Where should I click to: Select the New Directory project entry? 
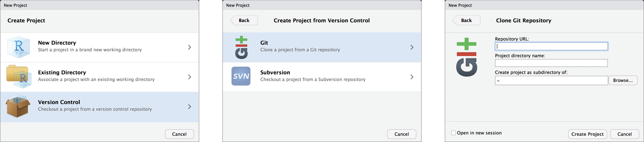tap(99, 47)
